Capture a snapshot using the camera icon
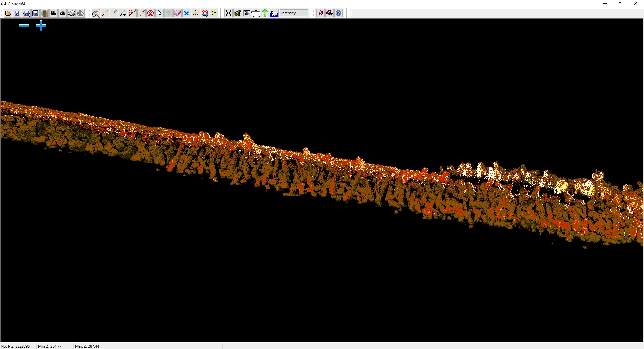 coord(62,13)
